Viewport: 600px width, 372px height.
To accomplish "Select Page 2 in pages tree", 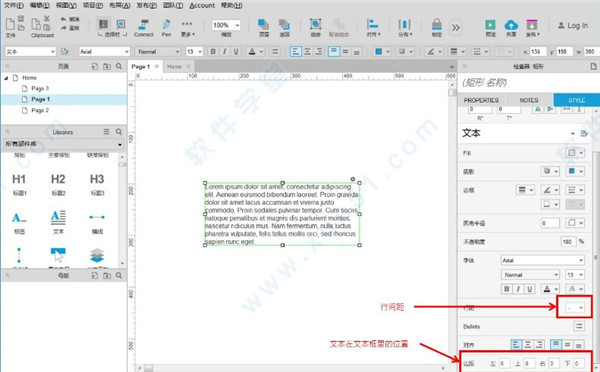I will 40,110.
